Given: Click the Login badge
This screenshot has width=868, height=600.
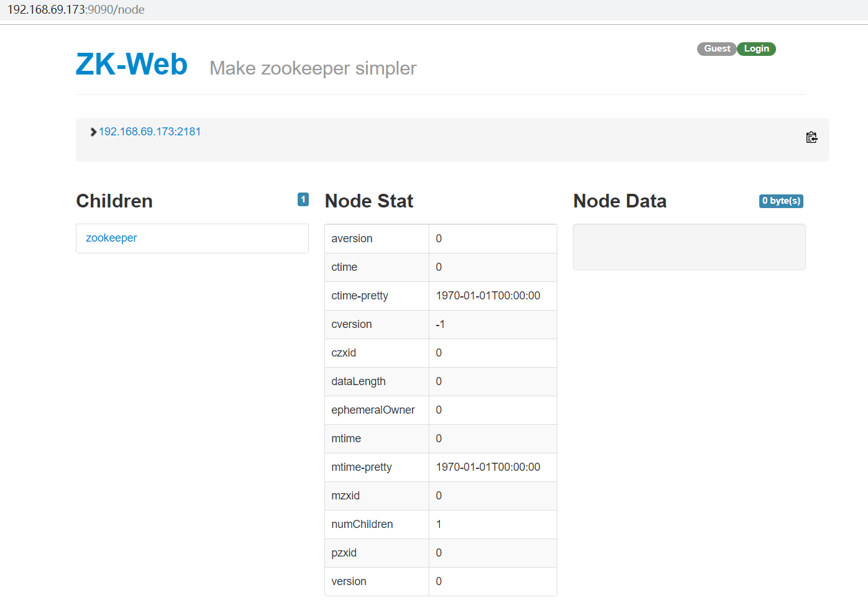Looking at the screenshot, I should 756,49.
